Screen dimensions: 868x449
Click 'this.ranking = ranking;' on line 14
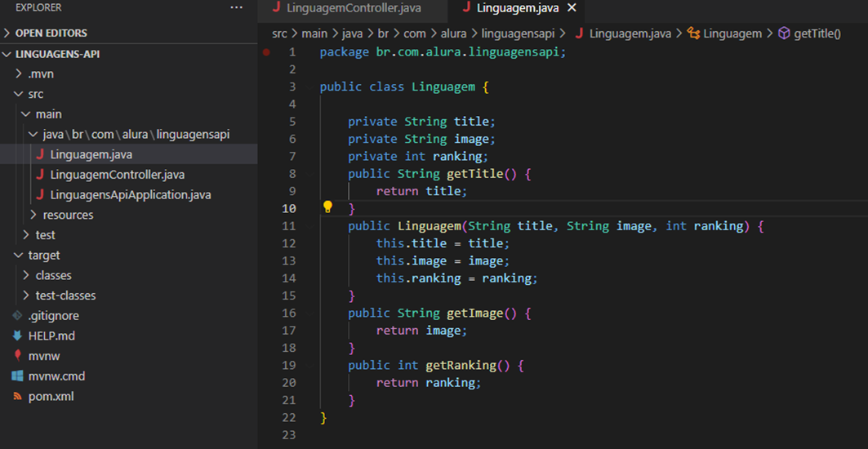point(457,278)
